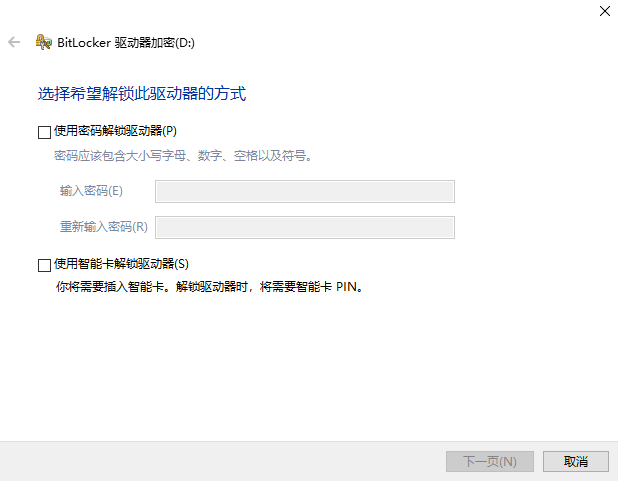Click the BitLocker lock and keys icon
The image size is (618, 481).
tap(43, 42)
